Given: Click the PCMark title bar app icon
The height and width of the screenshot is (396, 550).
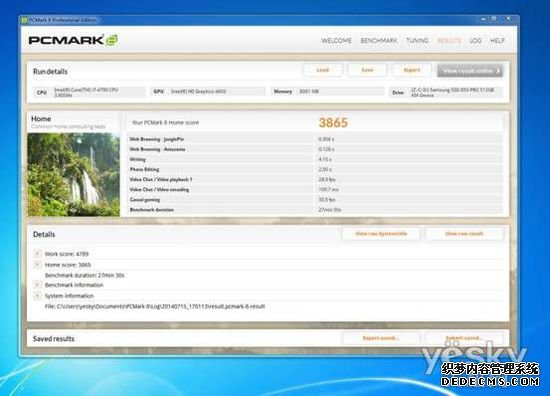Looking at the screenshot, I should click(24, 20).
